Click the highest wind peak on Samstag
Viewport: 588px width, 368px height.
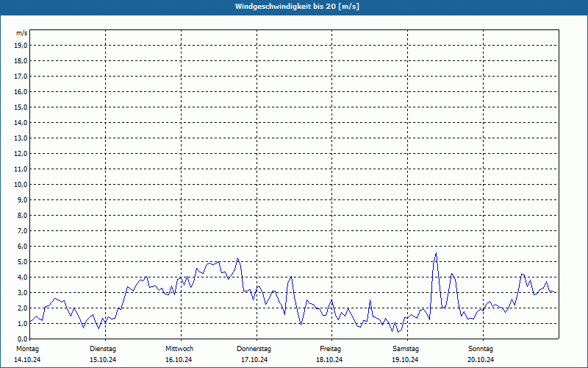coord(436,253)
